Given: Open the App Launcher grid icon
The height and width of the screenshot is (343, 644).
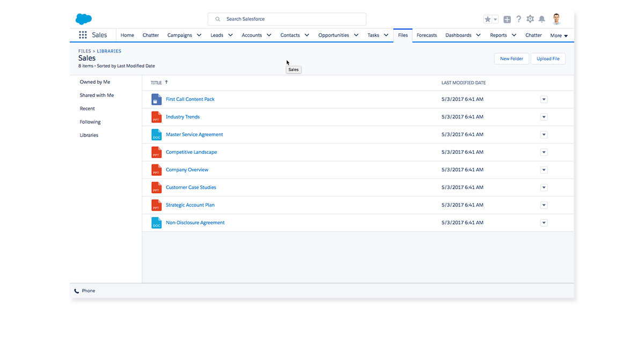Looking at the screenshot, I should [x=83, y=35].
